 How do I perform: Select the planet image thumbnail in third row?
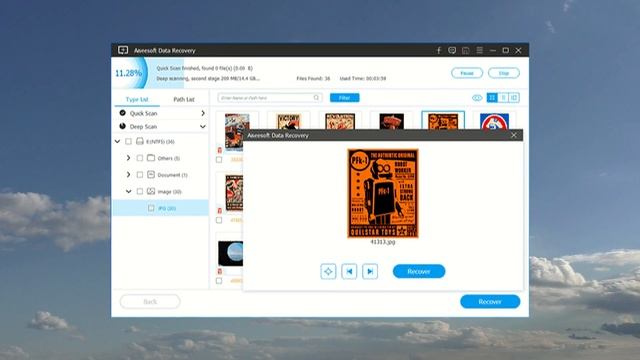[x=231, y=253]
